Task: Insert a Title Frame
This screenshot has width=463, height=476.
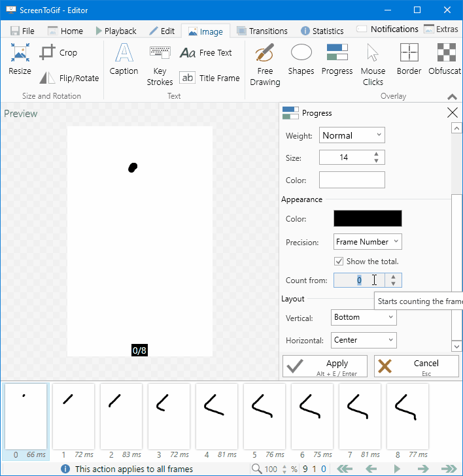Action: tap(209, 78)
